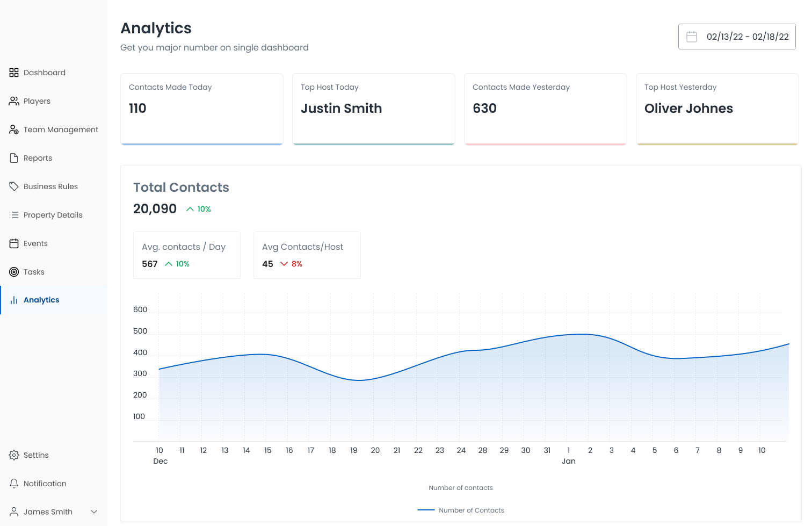Click the Tasks target icon
This screenshot has width=812, height=526.
point(14,272)
